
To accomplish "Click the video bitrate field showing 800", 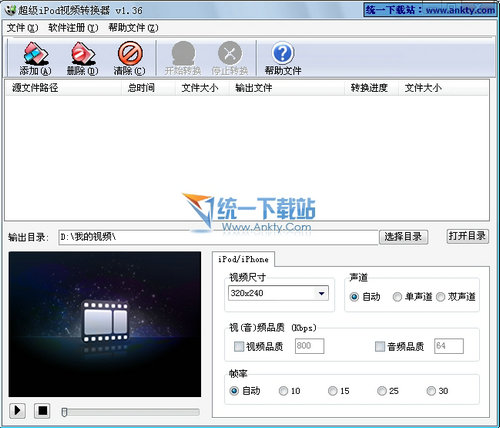I will pyautogui.click(x=309, y=346).
